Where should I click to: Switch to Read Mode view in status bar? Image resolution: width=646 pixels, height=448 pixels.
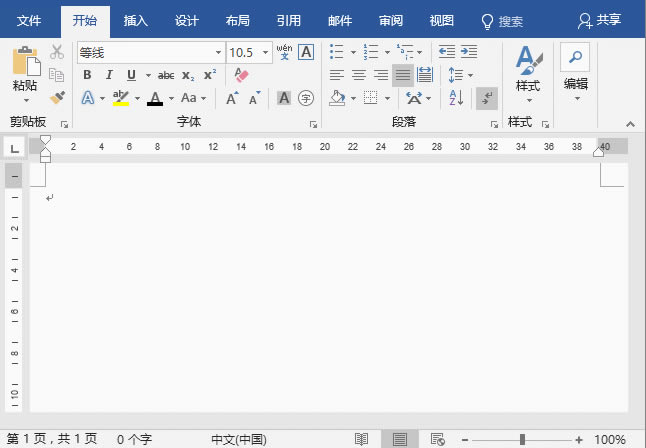tap(361, 439)
